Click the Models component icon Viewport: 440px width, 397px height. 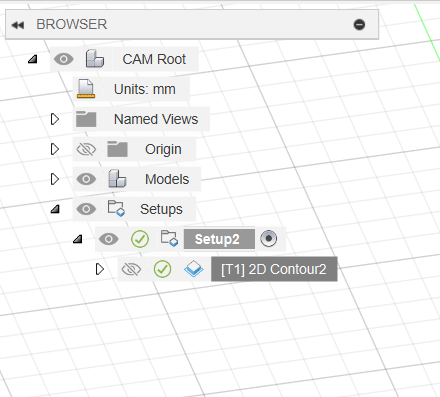[x=117, y=179]
